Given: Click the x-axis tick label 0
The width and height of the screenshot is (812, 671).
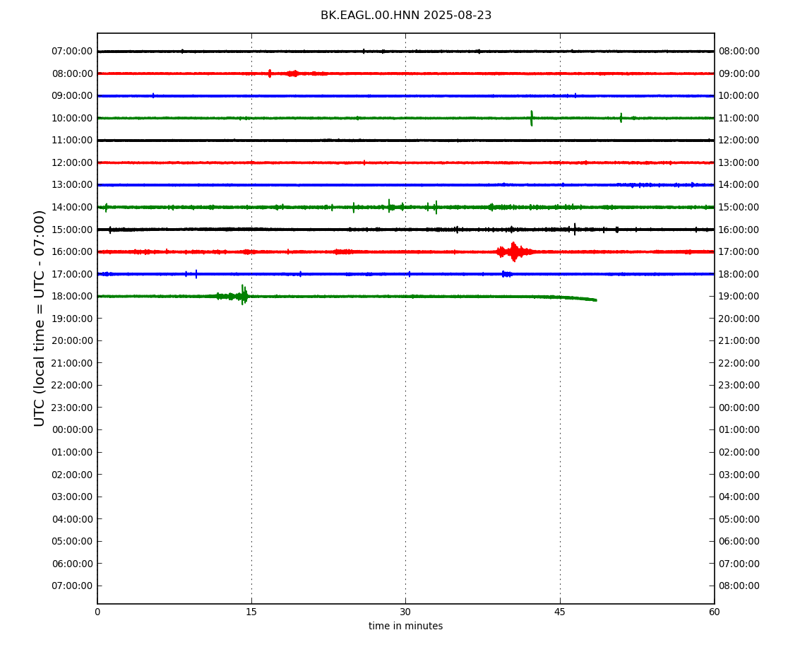Looking at the screenshot, I should pyautogui.click(x=97, y=612).
